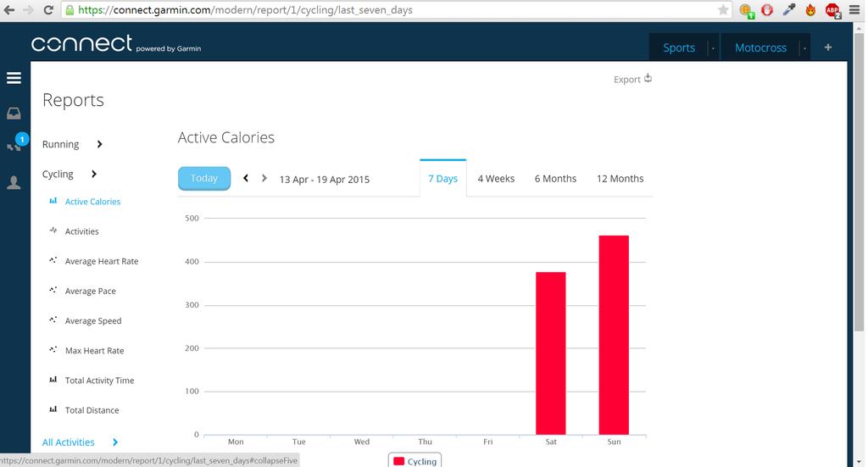Image resolution: width=868 pixels, height=467 pixels.
Task: Click the Today button
Action: click(204, 178)
